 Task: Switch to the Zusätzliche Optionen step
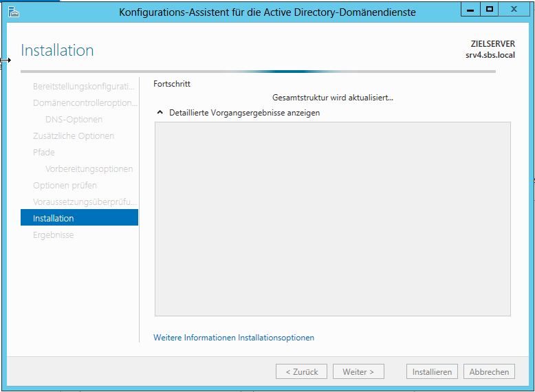tap(74, 135)
